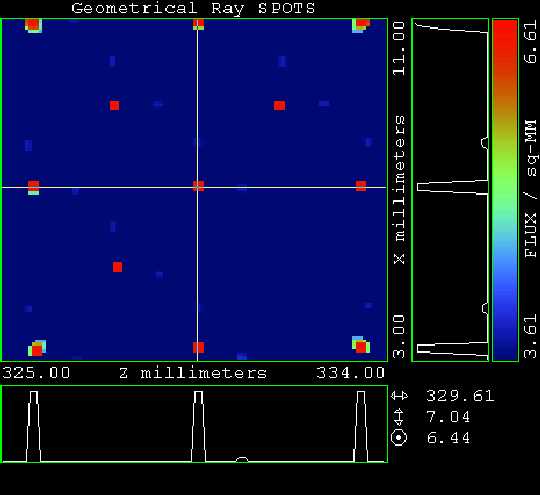Click the 7.04 X position readout
The width and height of the screenshot is (540, 495).
point(448,417)
